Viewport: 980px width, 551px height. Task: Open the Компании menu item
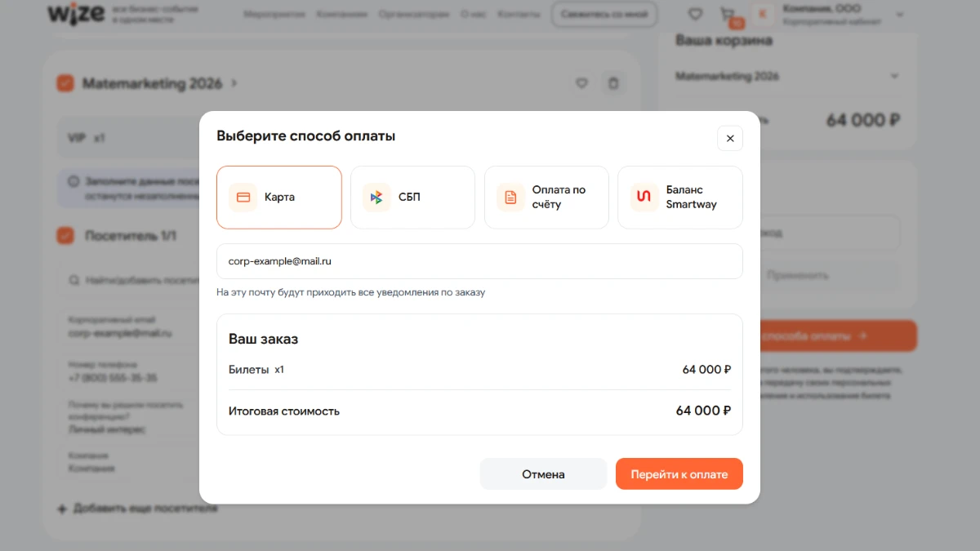[x=342, y=15]
